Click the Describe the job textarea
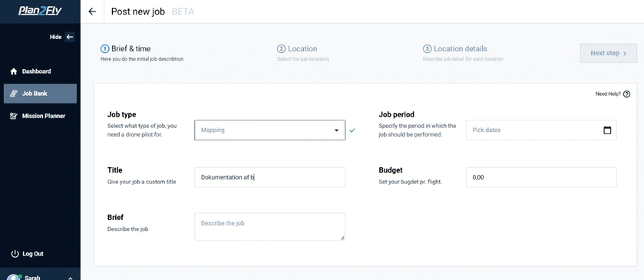Screen dimensions: 644x280 click(270, 226)
